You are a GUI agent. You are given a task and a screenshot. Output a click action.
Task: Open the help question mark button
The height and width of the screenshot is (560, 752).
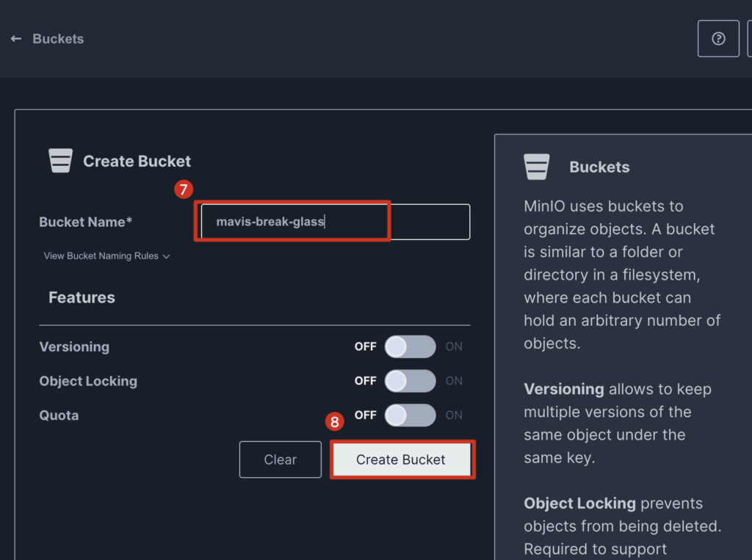(718, 39)
